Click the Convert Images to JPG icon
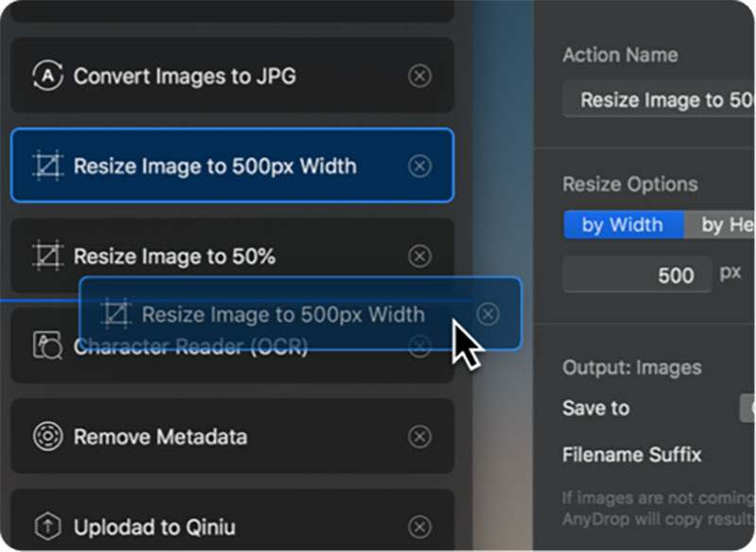This screenshot has height=552, width=756. [x=47, y=76]
